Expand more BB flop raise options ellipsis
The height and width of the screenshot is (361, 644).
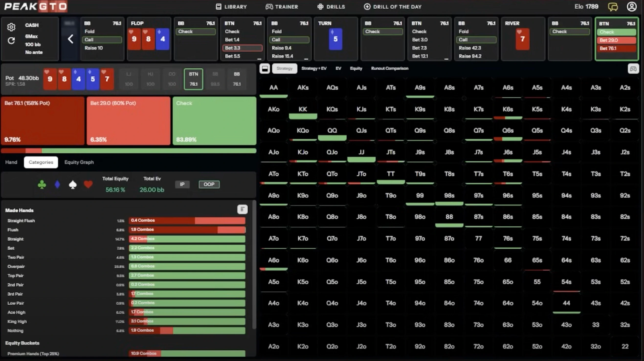[306, 59]
